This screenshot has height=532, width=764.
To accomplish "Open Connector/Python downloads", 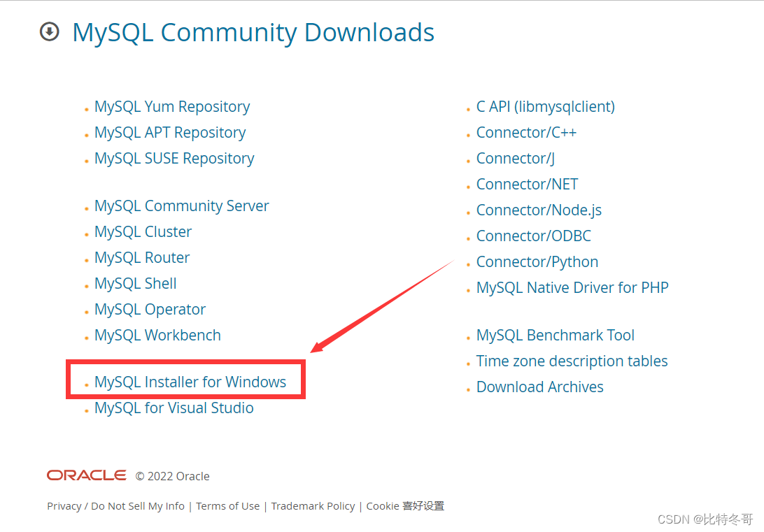I will click(537, 262).
